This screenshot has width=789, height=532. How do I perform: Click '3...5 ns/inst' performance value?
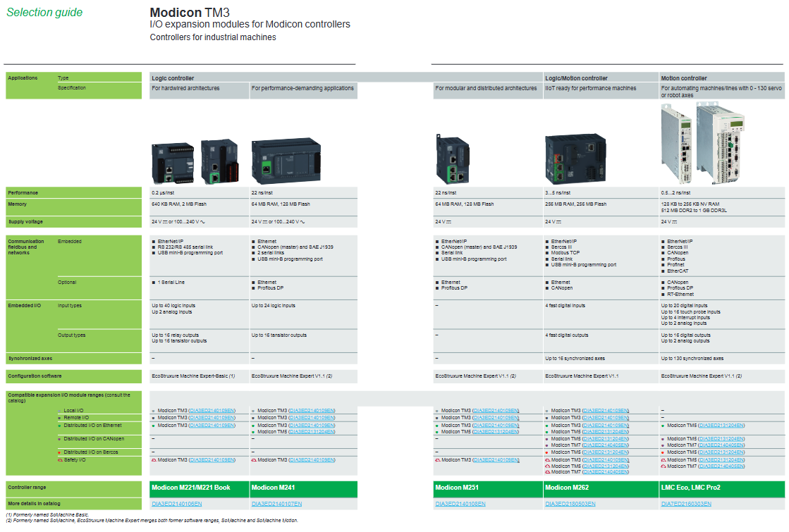[x=558, y=193]
